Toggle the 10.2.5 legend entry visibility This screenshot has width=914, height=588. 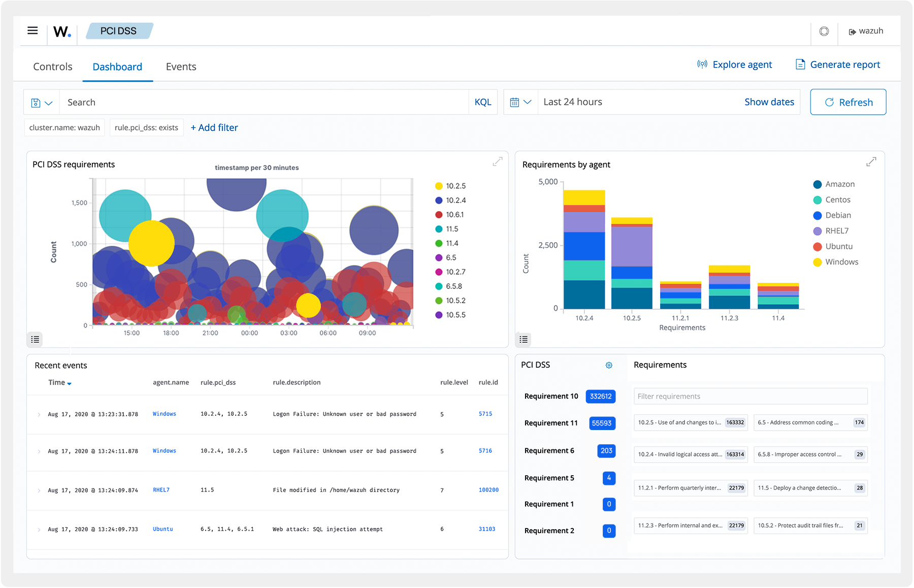(x=452, y=186)
